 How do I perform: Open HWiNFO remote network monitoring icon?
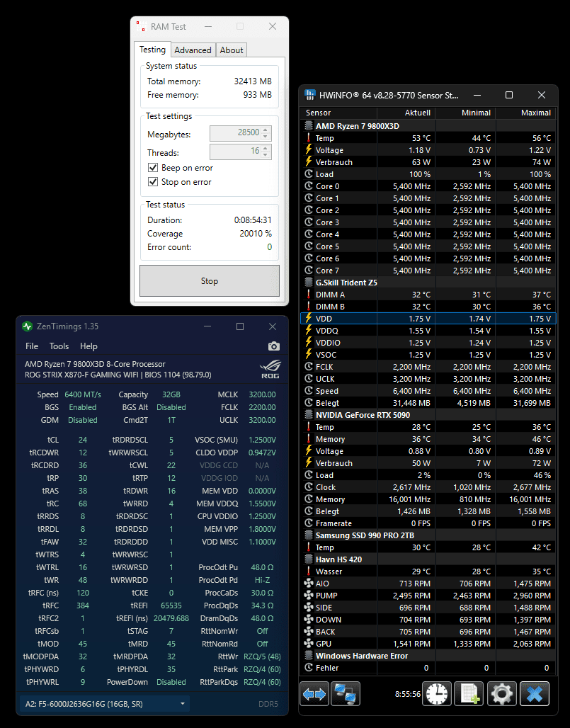346,694
